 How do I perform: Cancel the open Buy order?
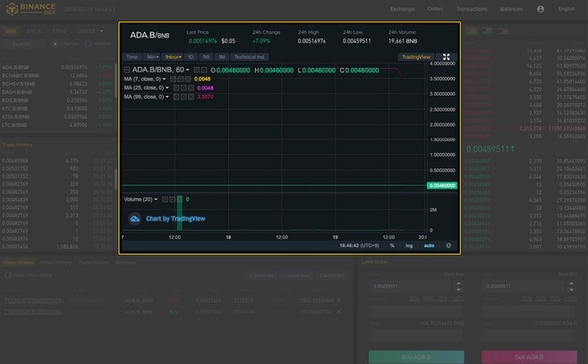tap(338, 311)
